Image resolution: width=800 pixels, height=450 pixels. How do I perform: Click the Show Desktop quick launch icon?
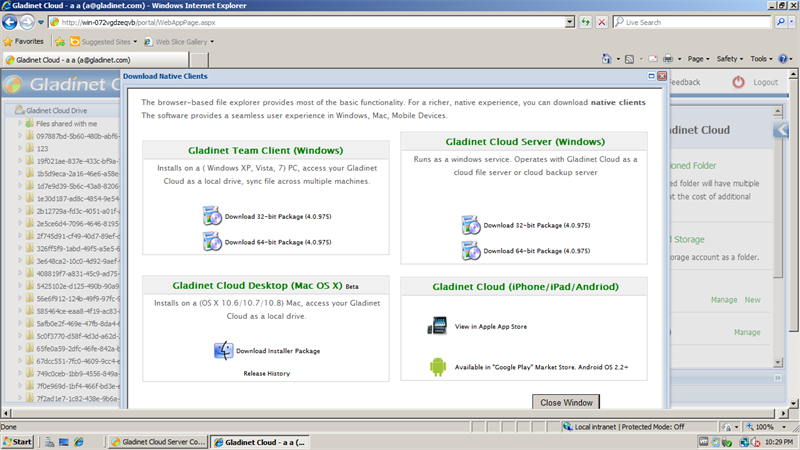(64, 442)
